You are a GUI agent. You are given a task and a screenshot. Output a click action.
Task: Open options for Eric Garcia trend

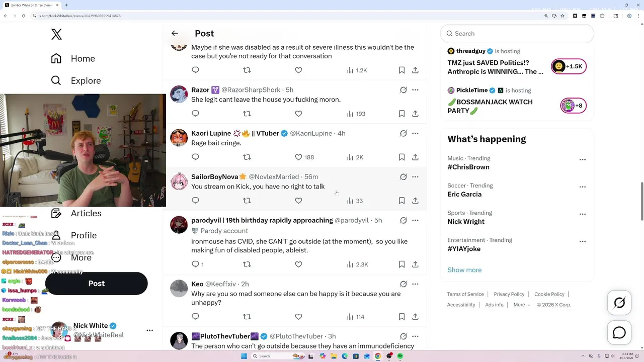click(x=583, y=187)
